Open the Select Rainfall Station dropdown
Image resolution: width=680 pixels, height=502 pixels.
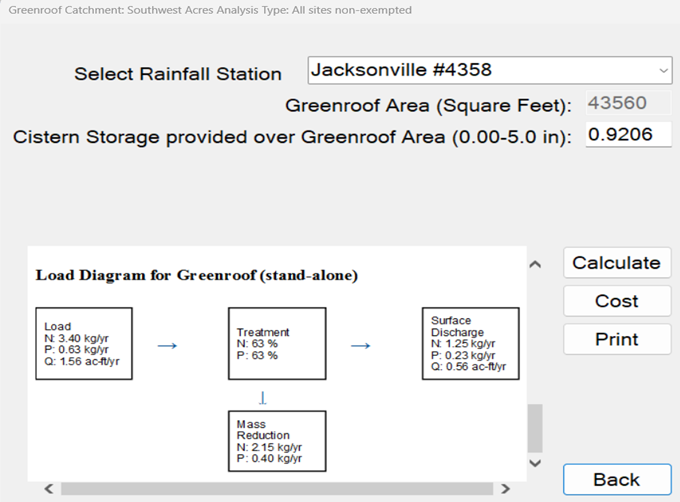(x=490, y=70)
